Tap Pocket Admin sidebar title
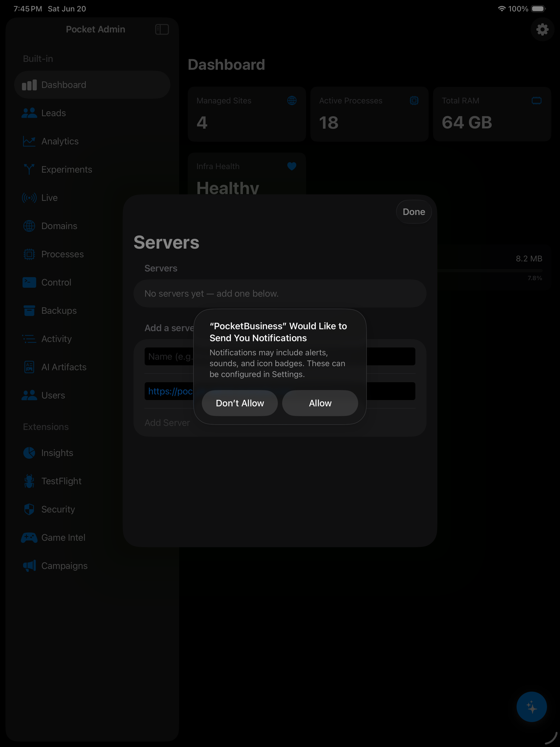The image size is (560, 747). (x=96, y=29)
